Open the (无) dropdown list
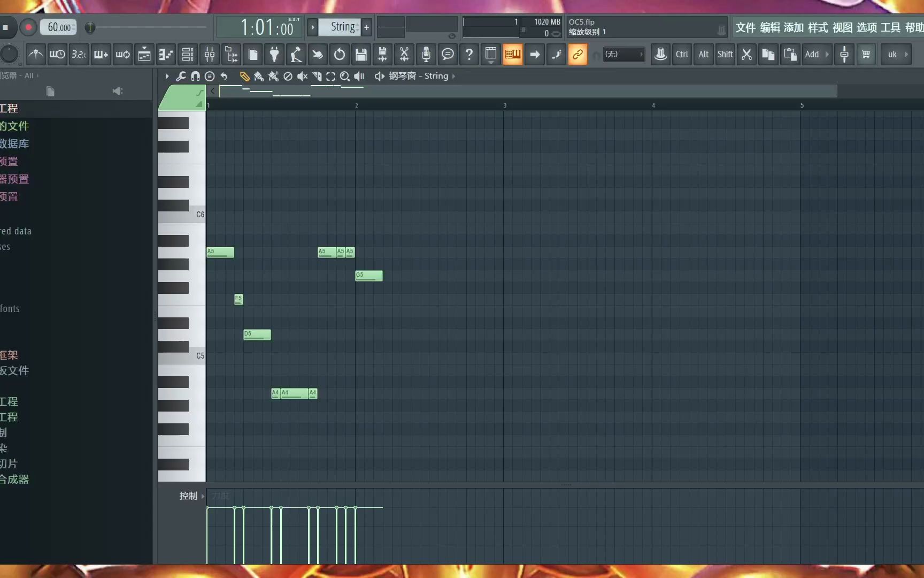Screen dimensions: 924x578 tap(624, 55)
